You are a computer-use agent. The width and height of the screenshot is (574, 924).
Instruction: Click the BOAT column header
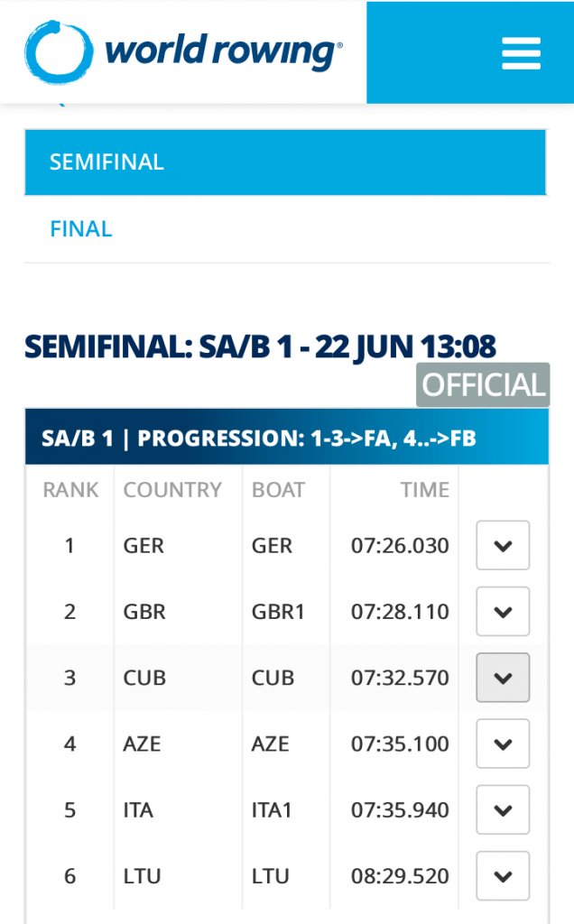tap(278, 490)
